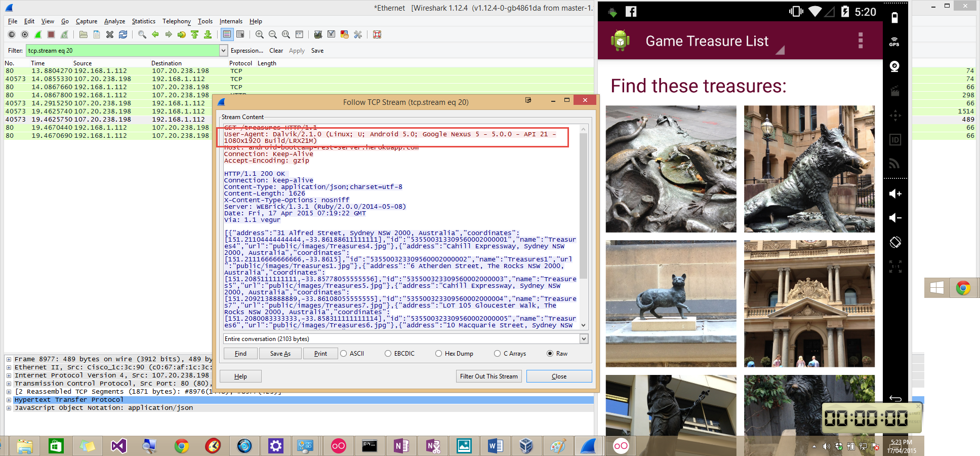This screenshot has width=980, height=456.
Task: Open the filter history dropdown arrow
Action: coord(223,51)
